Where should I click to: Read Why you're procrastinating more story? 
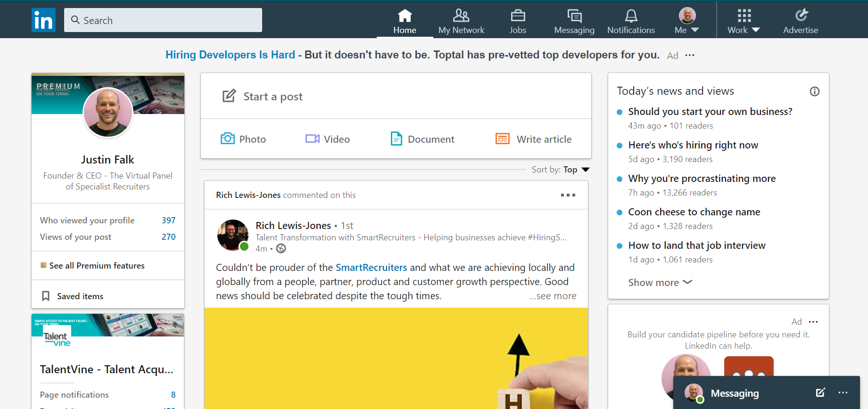coord(702,179)
